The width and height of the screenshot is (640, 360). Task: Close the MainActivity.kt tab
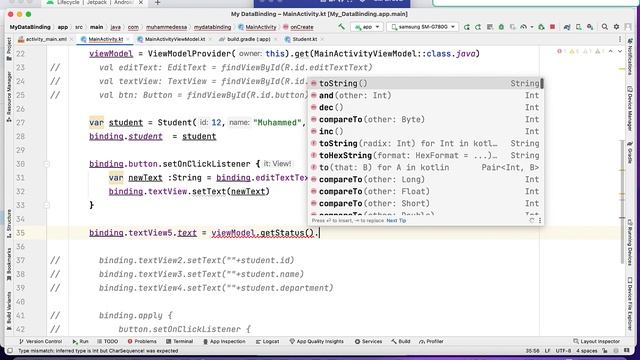click(x=127, y=39)
